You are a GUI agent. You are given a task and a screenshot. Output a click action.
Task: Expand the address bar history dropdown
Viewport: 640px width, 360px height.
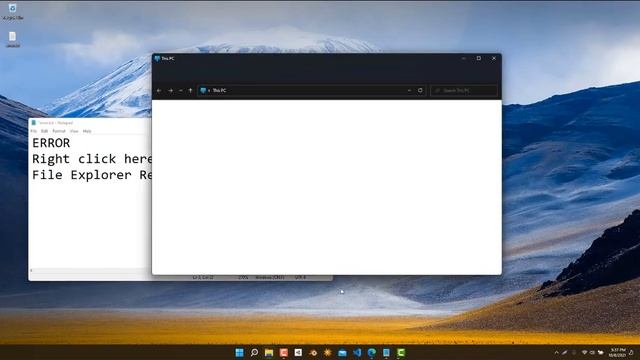[x=409, y=90]
